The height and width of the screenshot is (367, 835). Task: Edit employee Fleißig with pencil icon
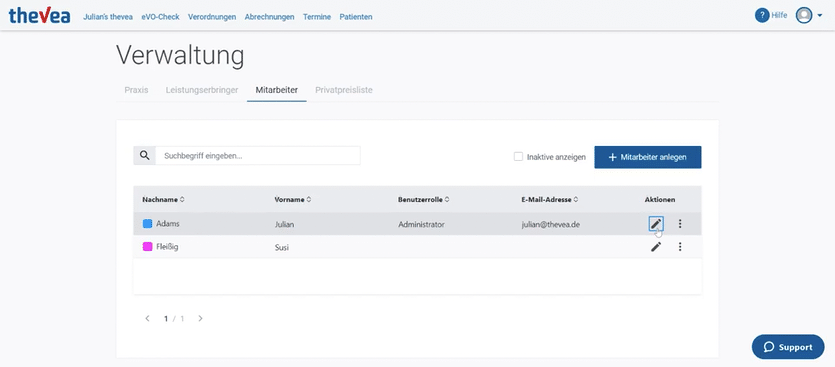click(656, 247)
